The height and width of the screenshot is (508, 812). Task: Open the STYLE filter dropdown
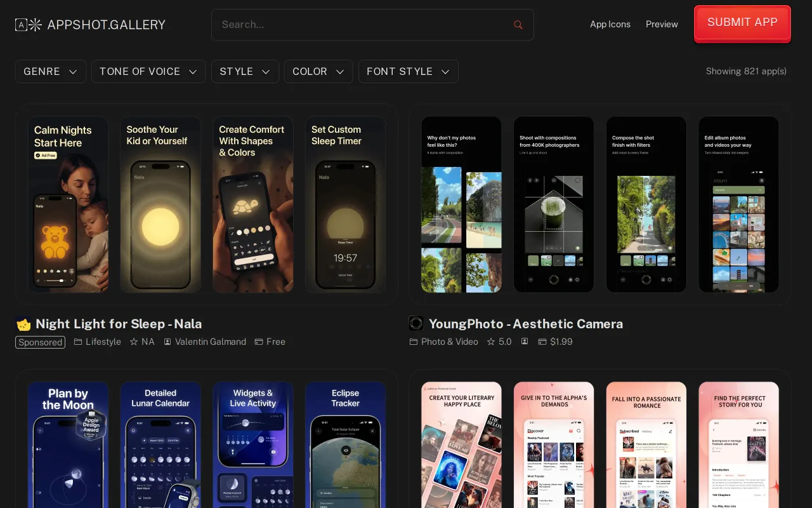coord(245,72)
